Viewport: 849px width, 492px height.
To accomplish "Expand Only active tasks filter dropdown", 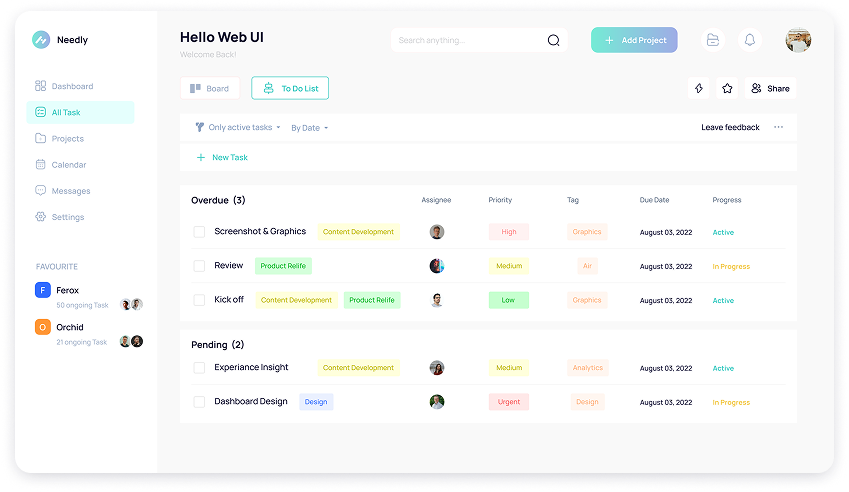I will tap(238, 127).
